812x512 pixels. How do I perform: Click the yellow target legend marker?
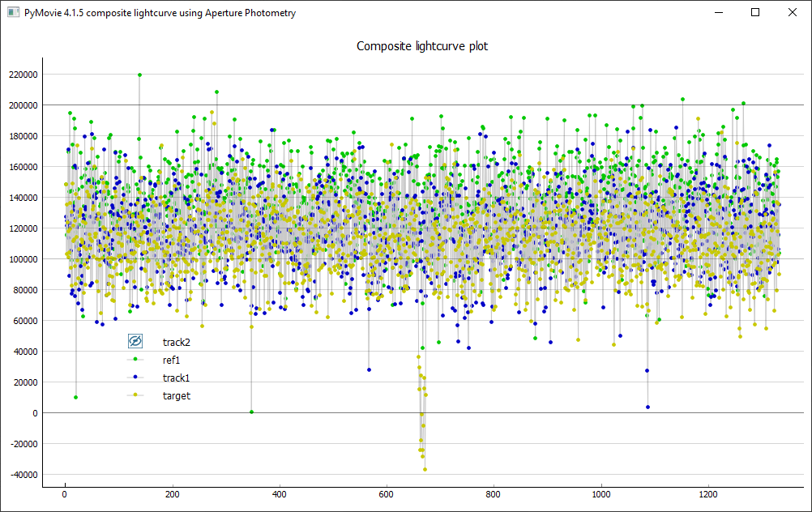tap(135, 395)
